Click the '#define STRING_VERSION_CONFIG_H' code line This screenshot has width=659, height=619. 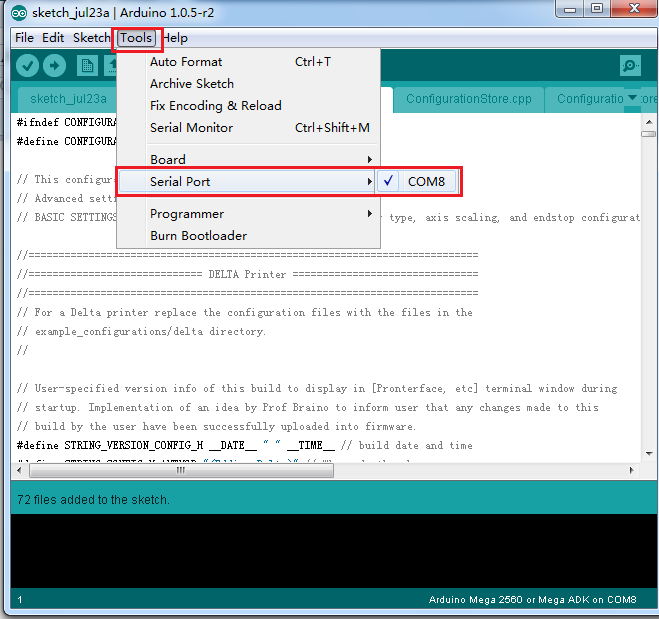click(245, 445)
